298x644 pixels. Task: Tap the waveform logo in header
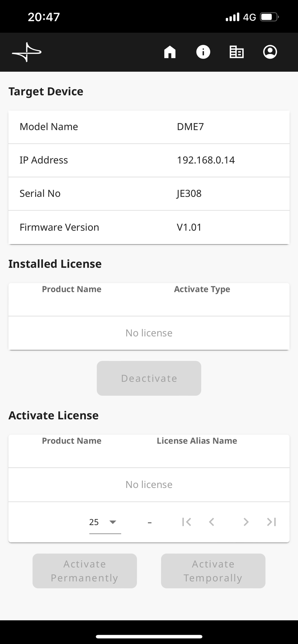point(27,52)
